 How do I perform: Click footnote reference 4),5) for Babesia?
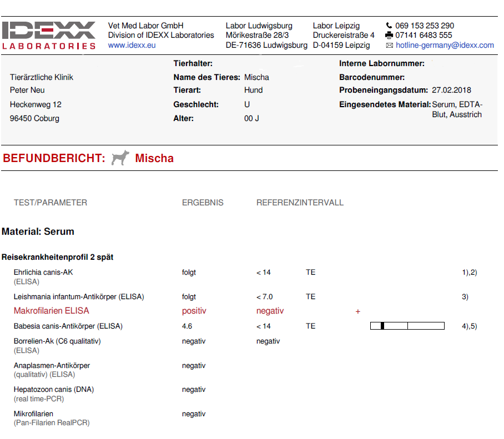click(469, 326)
